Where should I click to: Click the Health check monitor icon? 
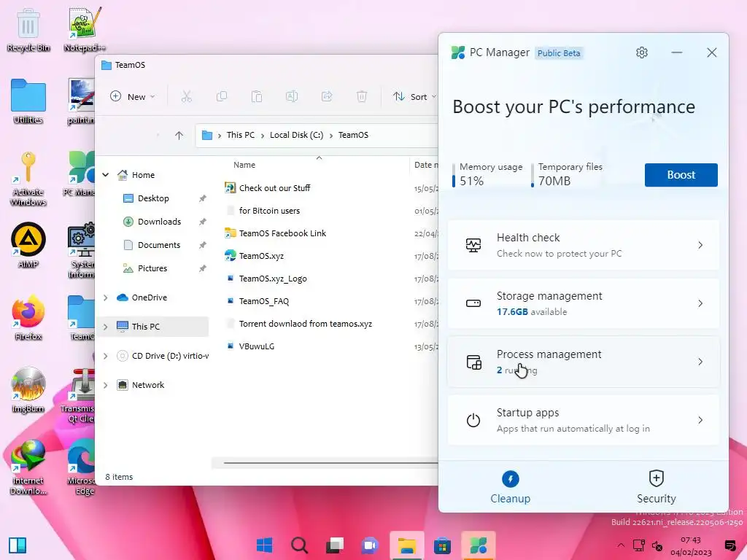[473, 245]
